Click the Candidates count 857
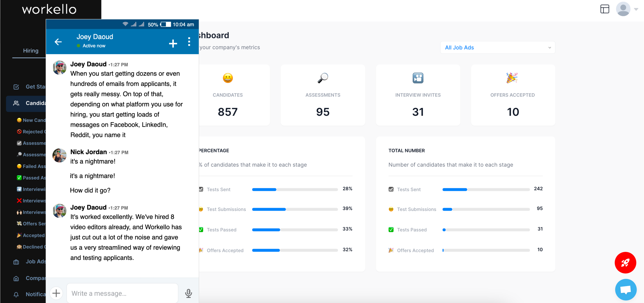Screen dimensions: 644x303 click(228, 112)
